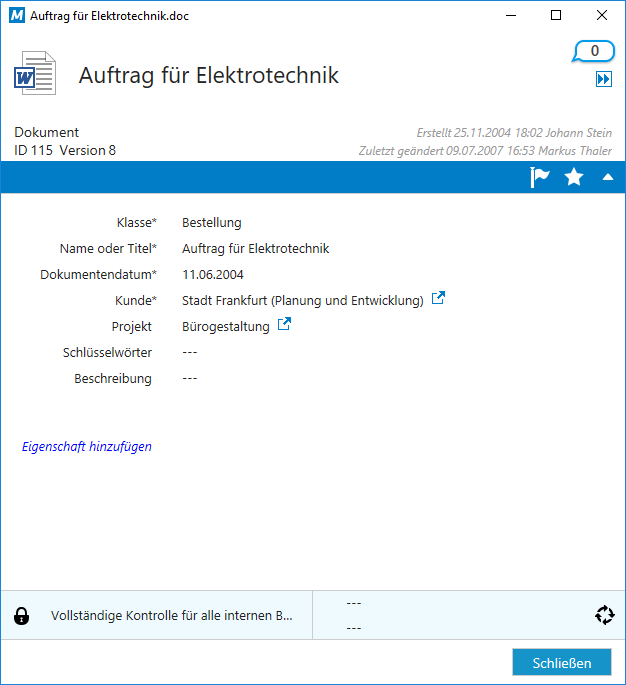Open permissions text Vollständige Kontrolle
626x685 pixels.
click(x=172, y=616)
